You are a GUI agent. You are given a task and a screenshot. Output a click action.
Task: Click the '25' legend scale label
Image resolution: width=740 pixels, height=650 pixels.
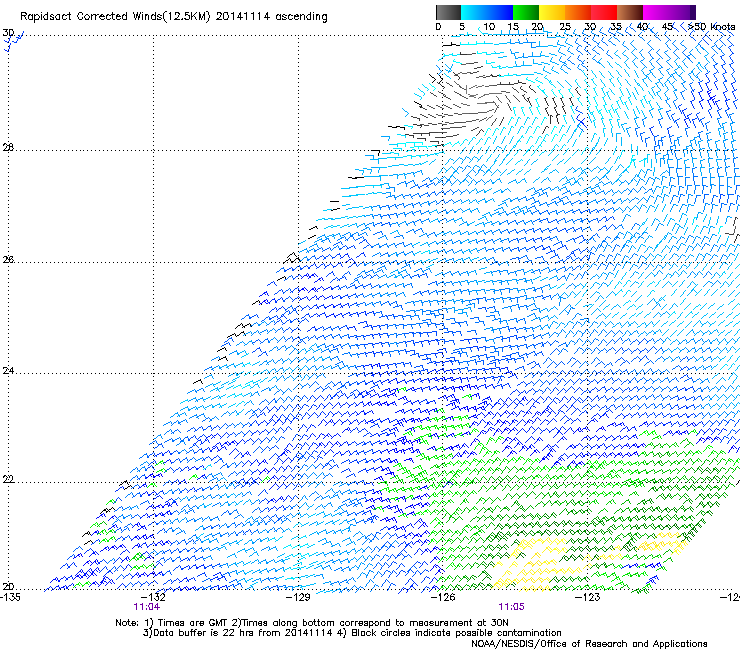[565, 27]
